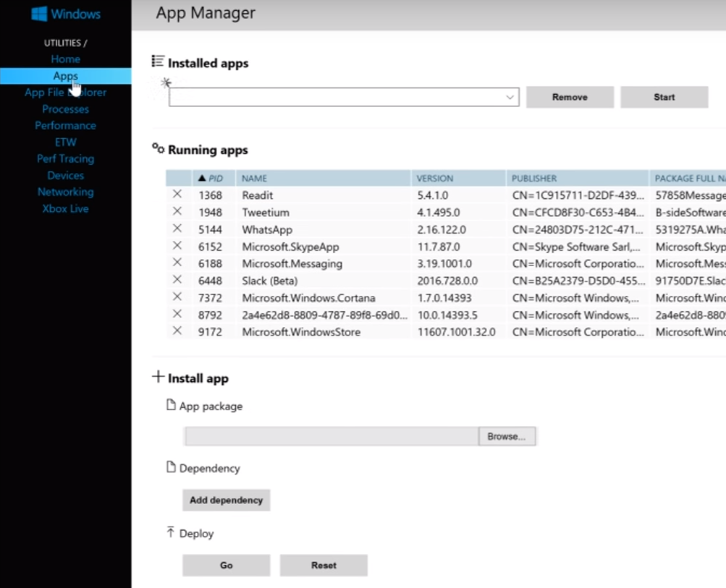Viewport: 726px width, 588px height.
Task: Stop Microsoft.Messaging using its X icon
Action: click(x=177, y=263)
